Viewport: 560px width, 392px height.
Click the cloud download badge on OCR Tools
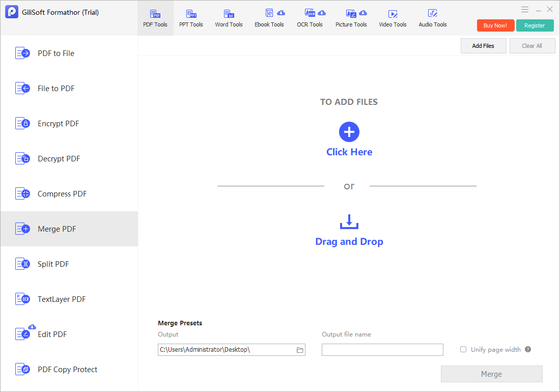[x=322, y=13]
